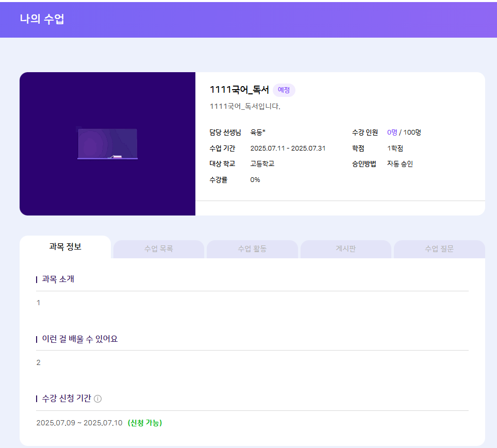The height and width of the screenshot is (448, 497).
Task: Switch to the 수업 목록 tab
Action: (x=158, y=249)
